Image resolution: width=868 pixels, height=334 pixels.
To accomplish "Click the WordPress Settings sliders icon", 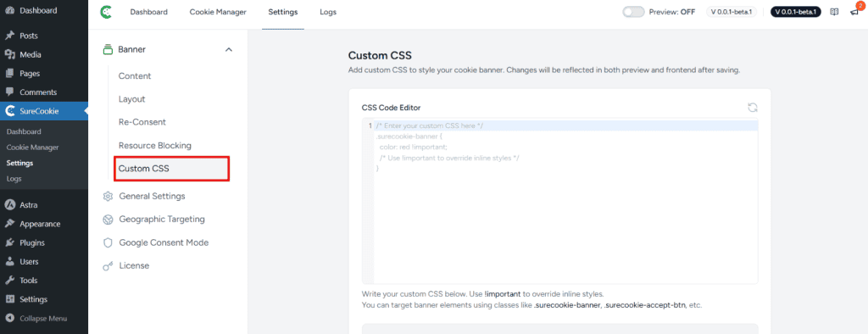I will pyautogui.click(x=9, y=299).
